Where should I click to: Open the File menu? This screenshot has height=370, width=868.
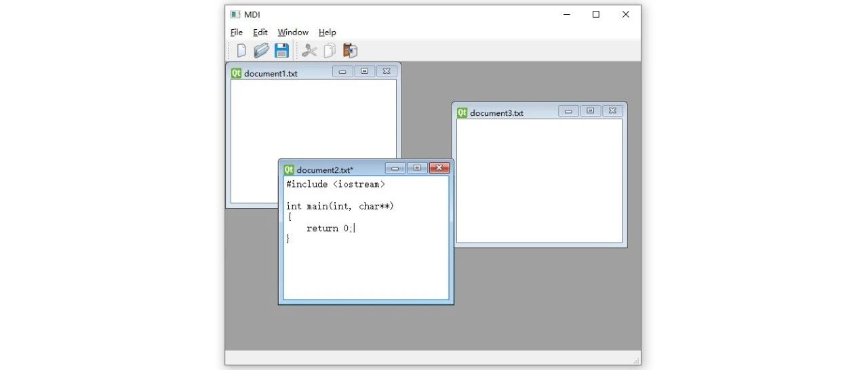236,32
